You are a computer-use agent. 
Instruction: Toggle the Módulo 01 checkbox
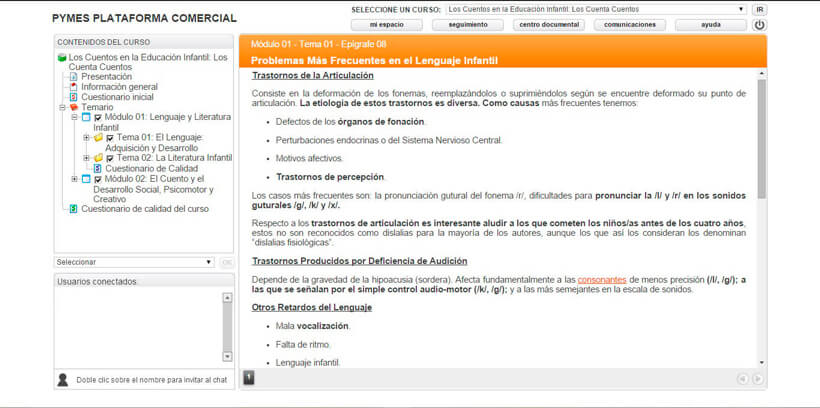(98, 118)
